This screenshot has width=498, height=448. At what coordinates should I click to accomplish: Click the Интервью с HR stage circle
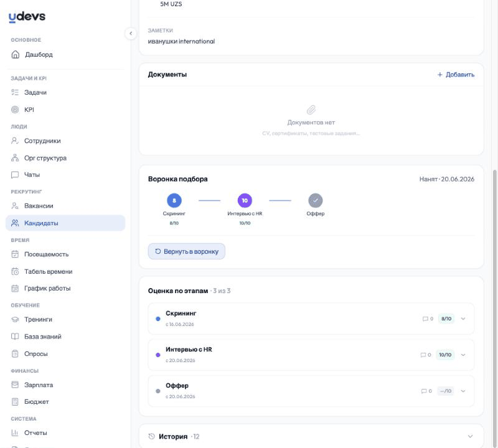point(245,200)
